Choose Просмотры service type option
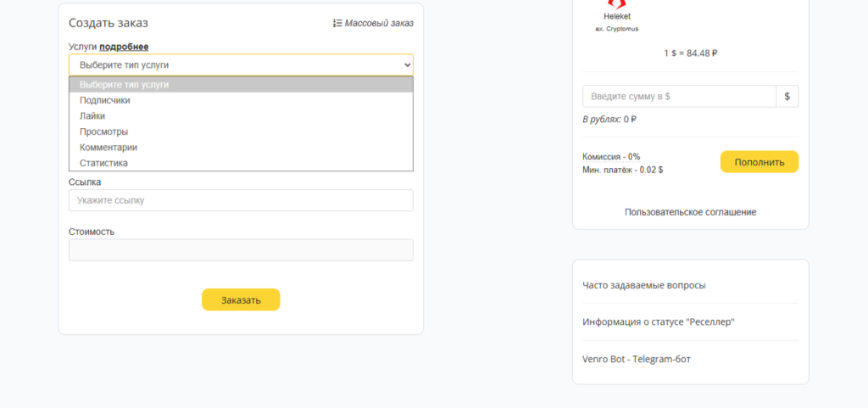The image size is (868, 408). [x=103, y=131]
